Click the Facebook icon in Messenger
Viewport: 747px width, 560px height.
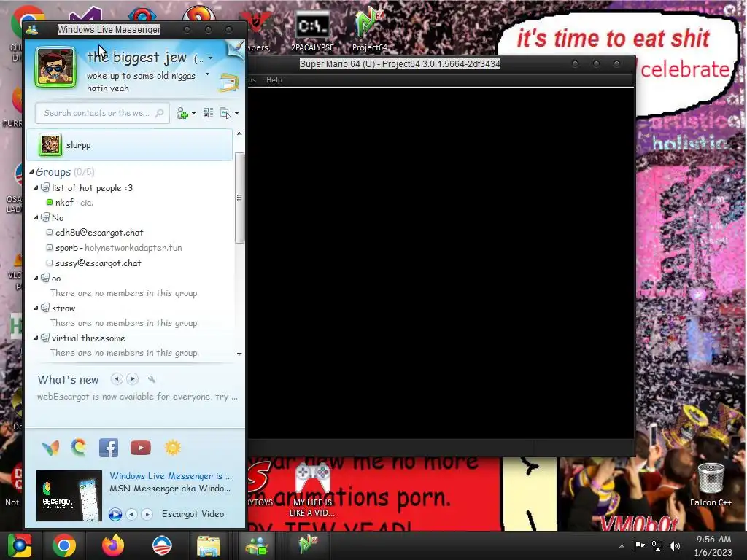(x=109, y=448)
